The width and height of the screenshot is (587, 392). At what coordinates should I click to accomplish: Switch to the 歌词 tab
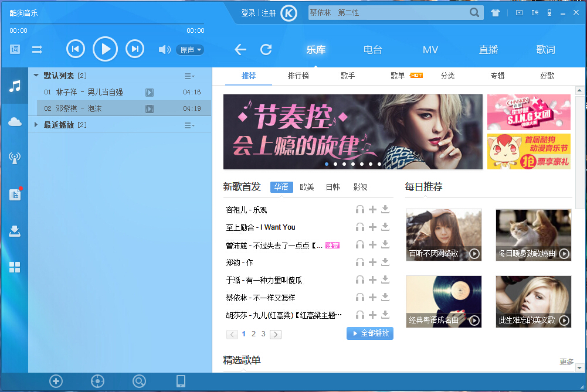pyautogui.click(x=546, y=50)
